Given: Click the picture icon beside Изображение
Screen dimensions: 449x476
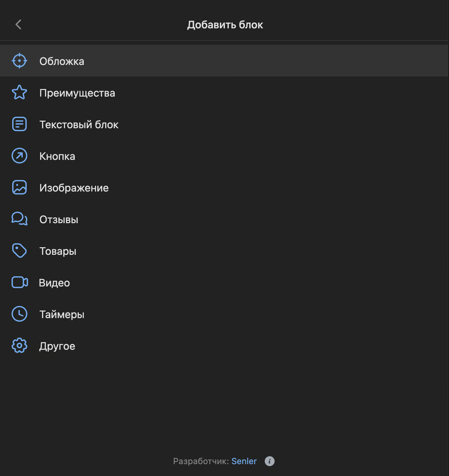Looking at the screenshot, I should click(x=19, y=188).
